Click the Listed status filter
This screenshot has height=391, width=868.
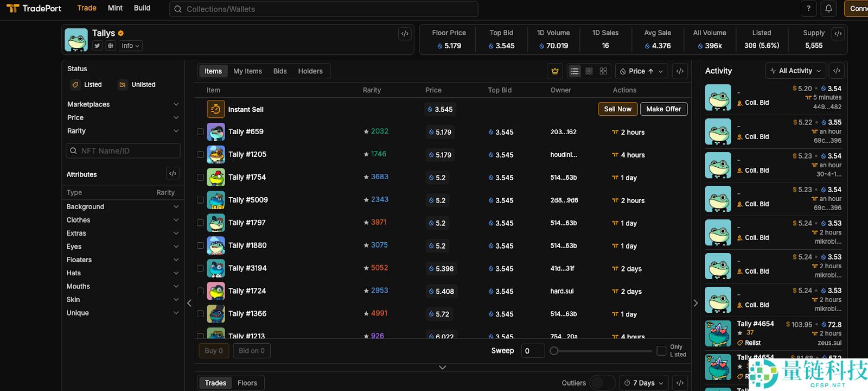click(87, 85)
